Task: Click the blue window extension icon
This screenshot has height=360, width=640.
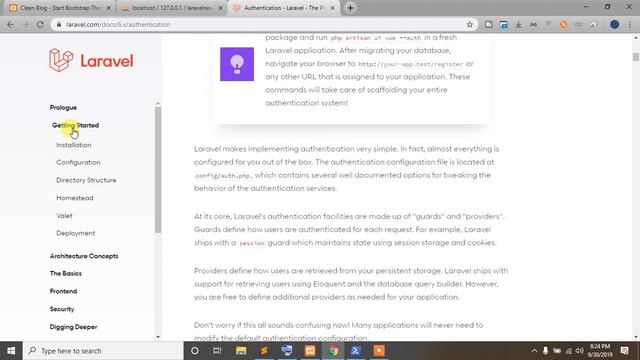Action: click(504, 24)
